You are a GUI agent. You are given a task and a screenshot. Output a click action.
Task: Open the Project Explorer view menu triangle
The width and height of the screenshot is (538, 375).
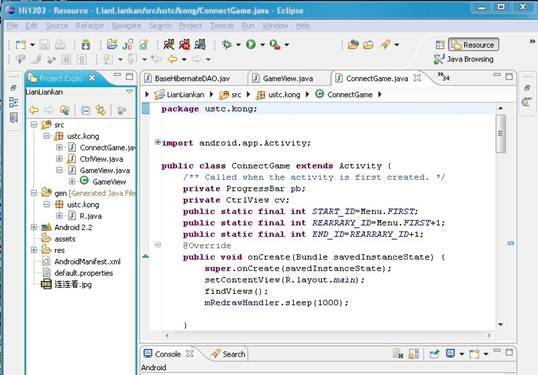129,92
